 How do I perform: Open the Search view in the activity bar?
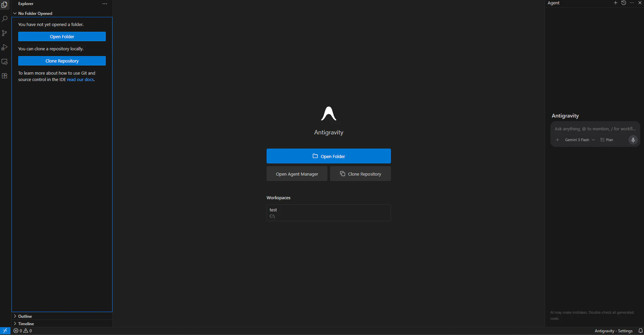coord(4,19)
